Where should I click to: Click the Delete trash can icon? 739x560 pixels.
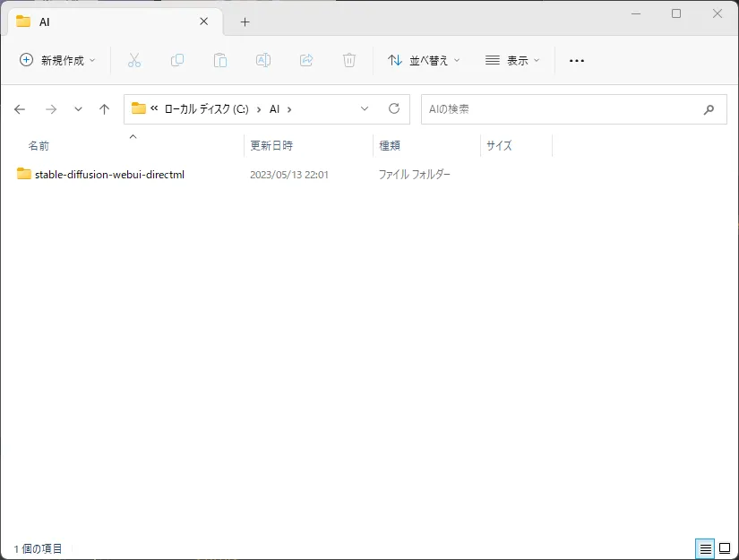click(349, 60)
